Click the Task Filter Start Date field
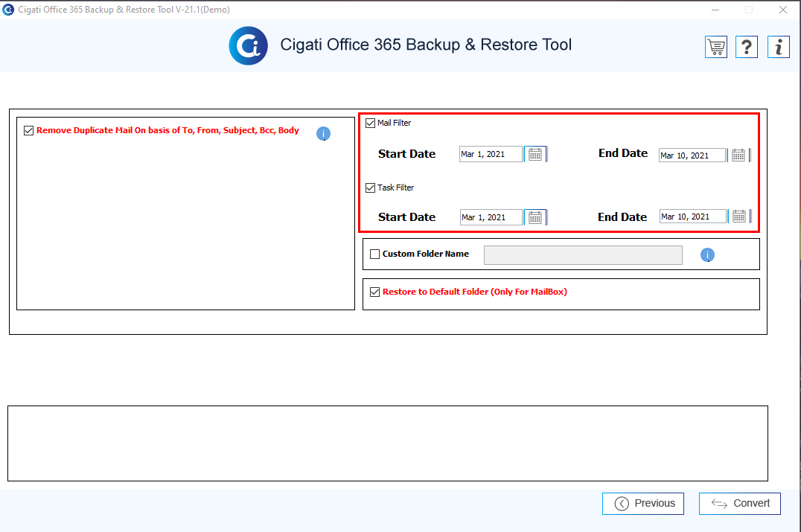The width and height of the screenshot is (801, 532). [491, 217]
